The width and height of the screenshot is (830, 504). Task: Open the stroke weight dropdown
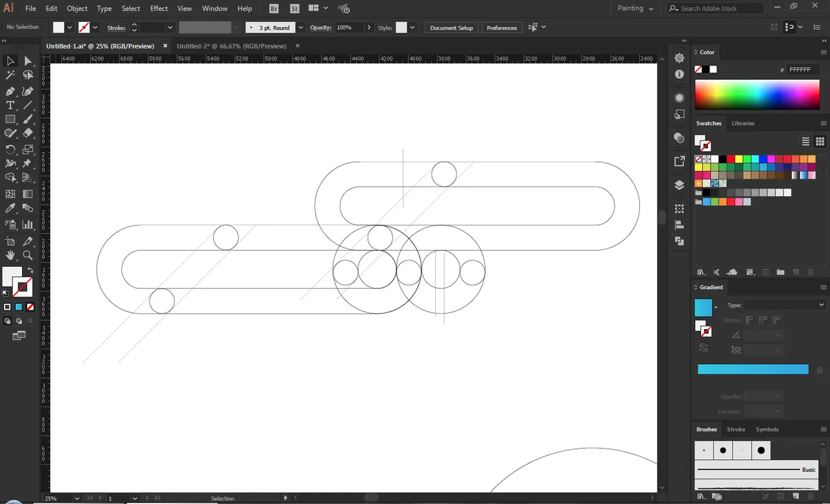point(170,28)
